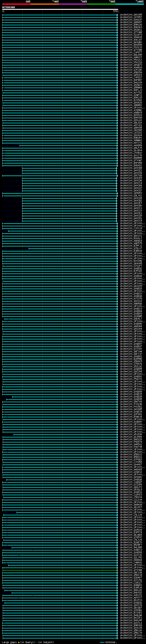The image size is (146, 644).
Task: Select hit label UniRef100_B4FN97
Action: (131, 80)
